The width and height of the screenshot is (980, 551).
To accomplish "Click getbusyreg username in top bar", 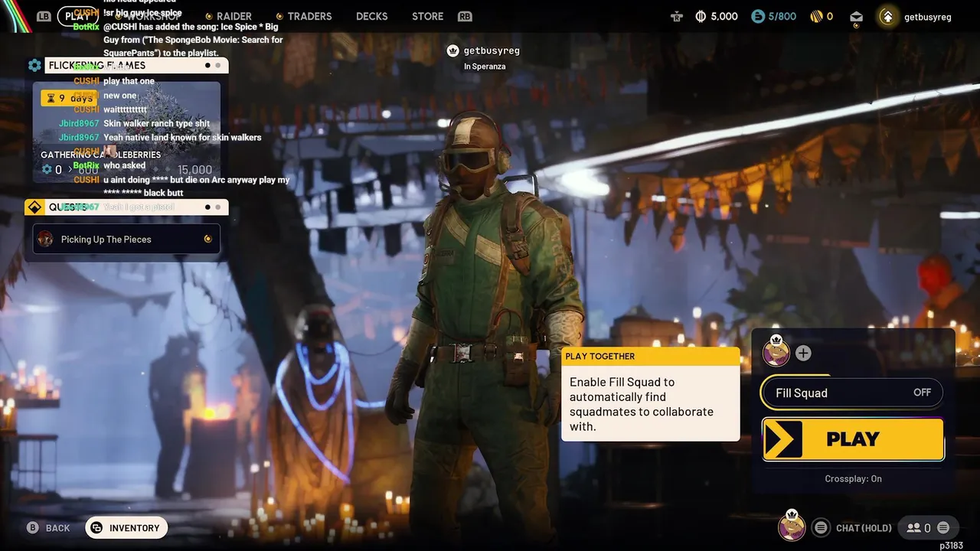I will [928, 17].
